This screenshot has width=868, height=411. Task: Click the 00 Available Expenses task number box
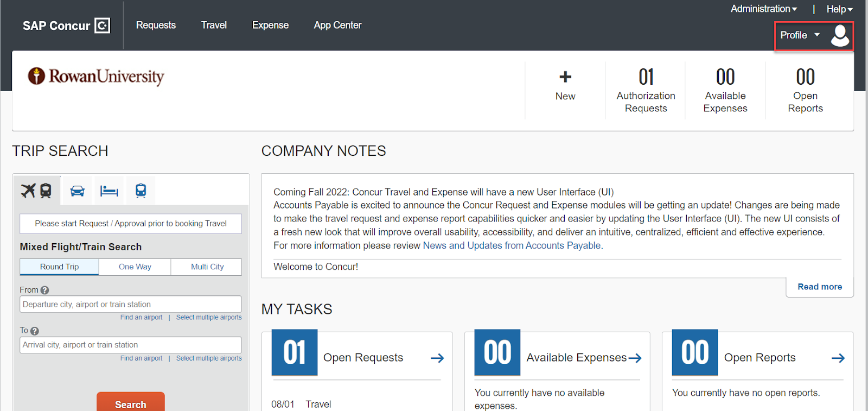[x=497, y=352]
